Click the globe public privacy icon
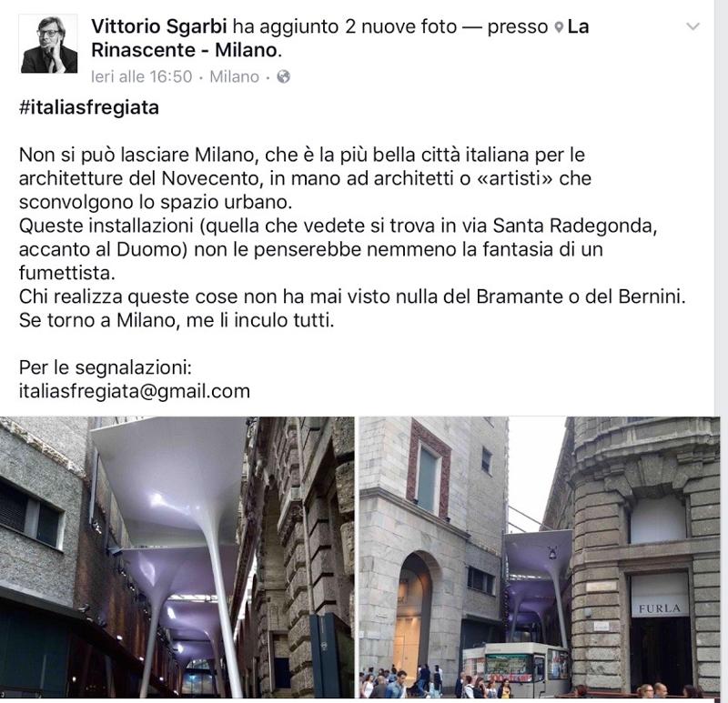 pyautogui.click(x=284, y=76)
